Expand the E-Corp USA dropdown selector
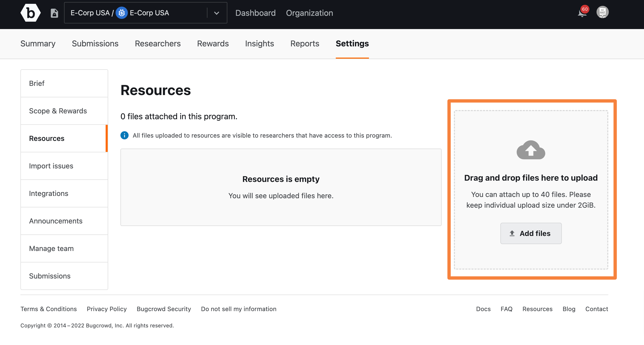This screenshot has height=345, width=644. (x=217, y=13)
